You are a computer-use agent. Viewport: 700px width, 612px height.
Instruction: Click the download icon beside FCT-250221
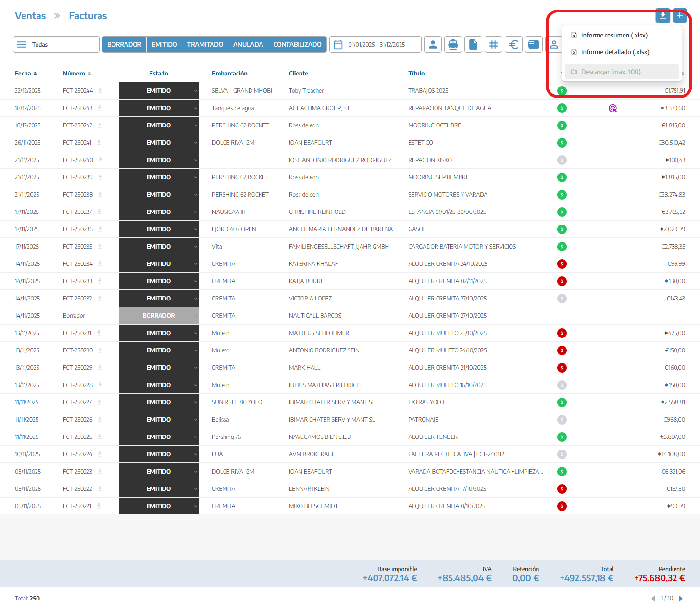coord(99,506)
